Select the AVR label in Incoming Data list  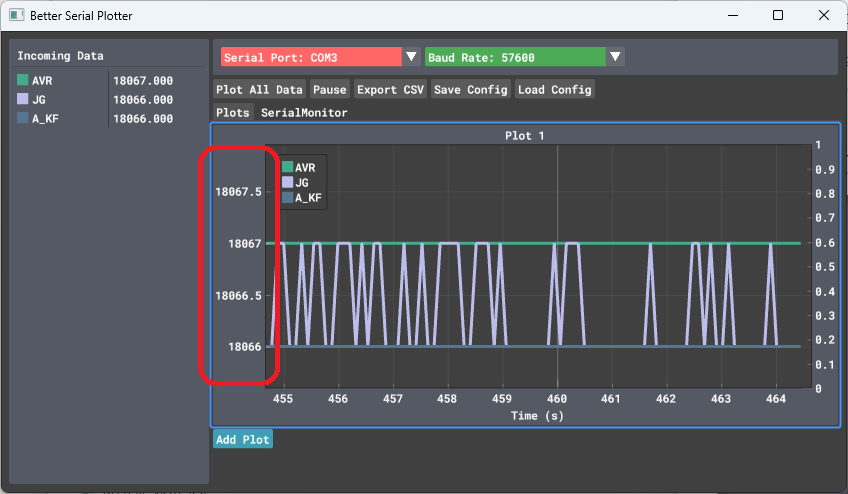click(x=42, y=81)
